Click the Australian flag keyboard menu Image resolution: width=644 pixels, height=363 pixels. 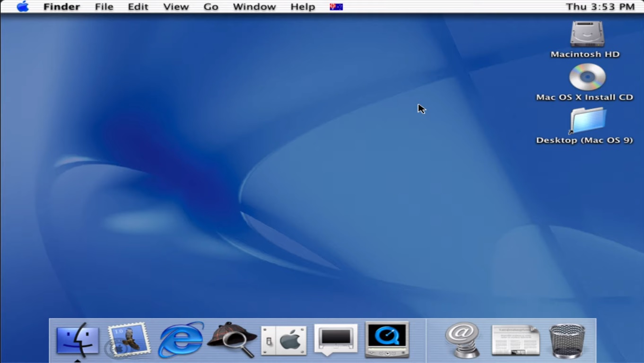pos(336,7)
